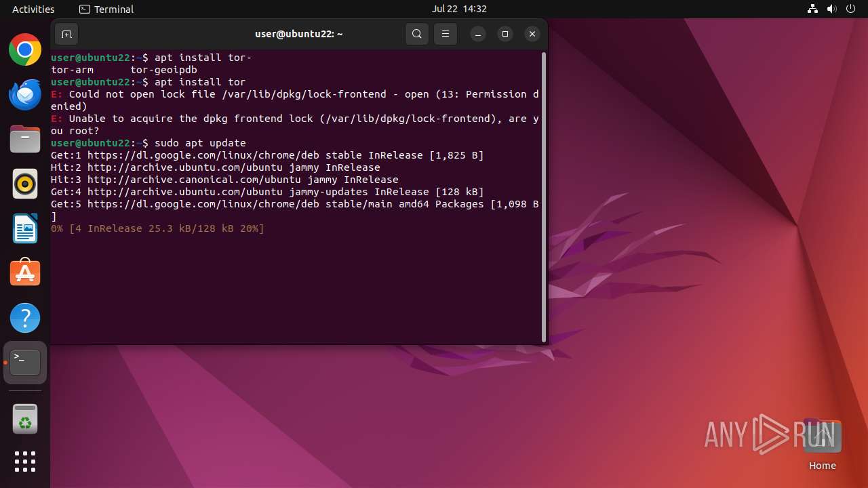Click the 'sudo apt update' command text
The image size is (868, 488).
[x=200, y=143]
